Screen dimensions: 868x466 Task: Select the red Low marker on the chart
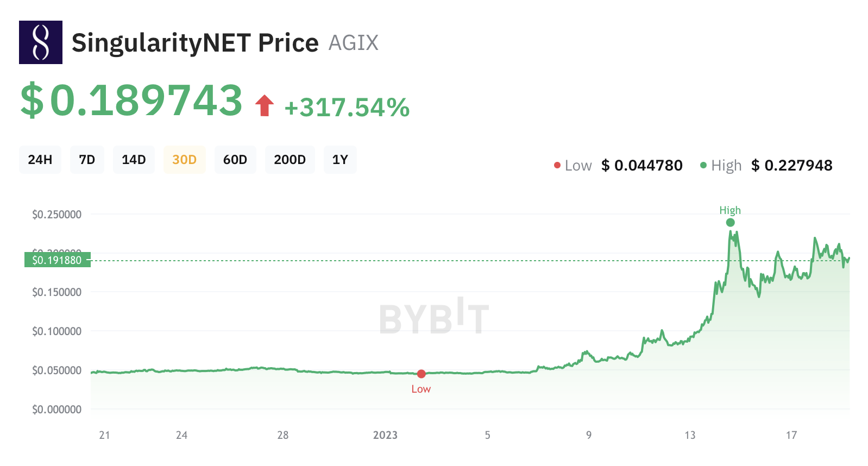pos(422,374)
